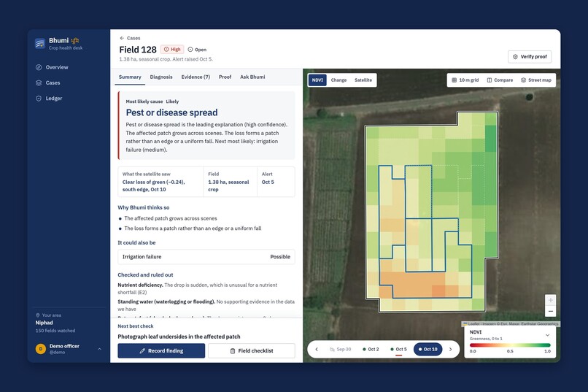Select the Oct 10 scene
Viewport: 588px width, 392px height.
(x=428, y=349)
